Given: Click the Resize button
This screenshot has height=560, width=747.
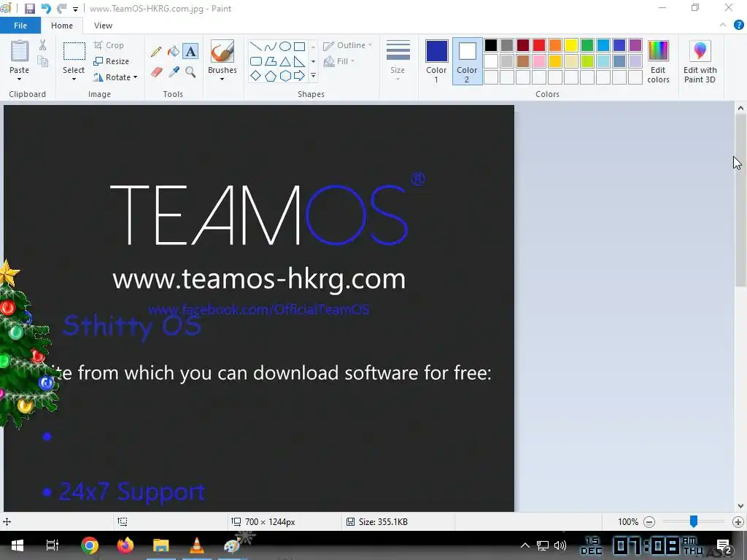Looking at the screenshot, I should [x=112, y=61].
